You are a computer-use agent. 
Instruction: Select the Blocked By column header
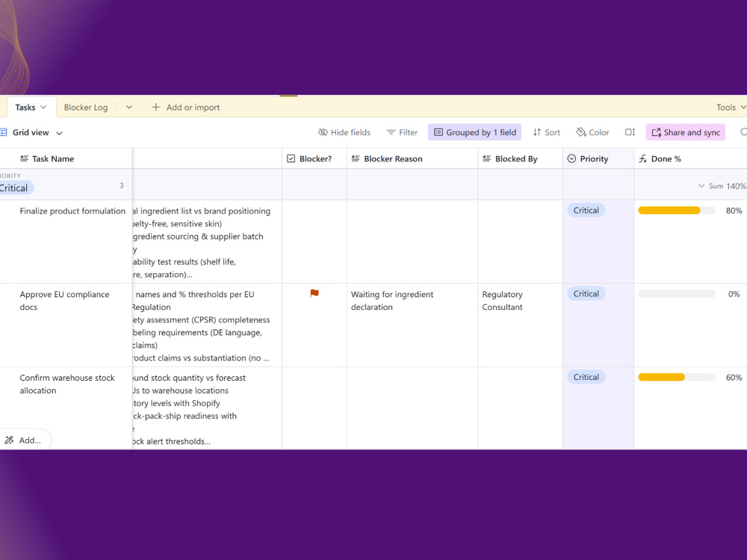point(520,158)
